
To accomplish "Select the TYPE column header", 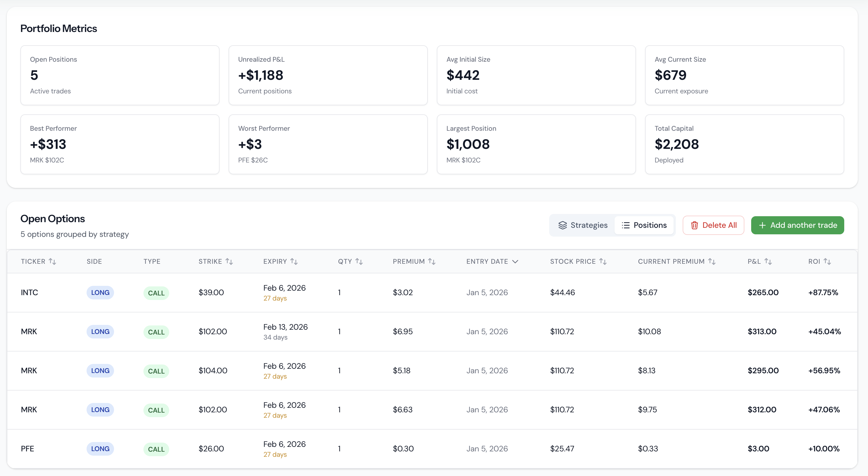I will [x=152, y=261].
